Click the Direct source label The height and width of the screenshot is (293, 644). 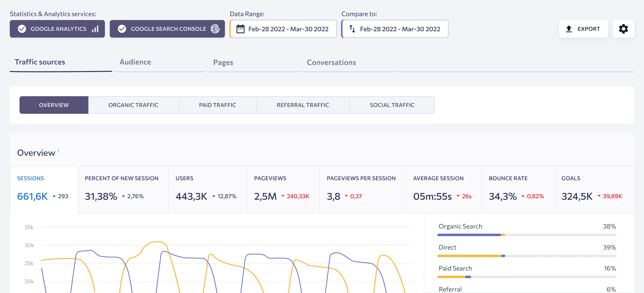point(447,247)
